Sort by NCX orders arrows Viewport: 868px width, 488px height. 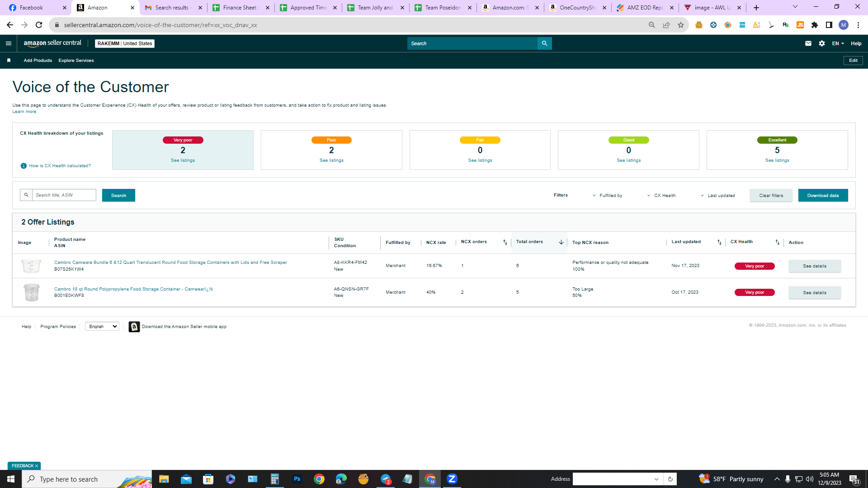505,242
